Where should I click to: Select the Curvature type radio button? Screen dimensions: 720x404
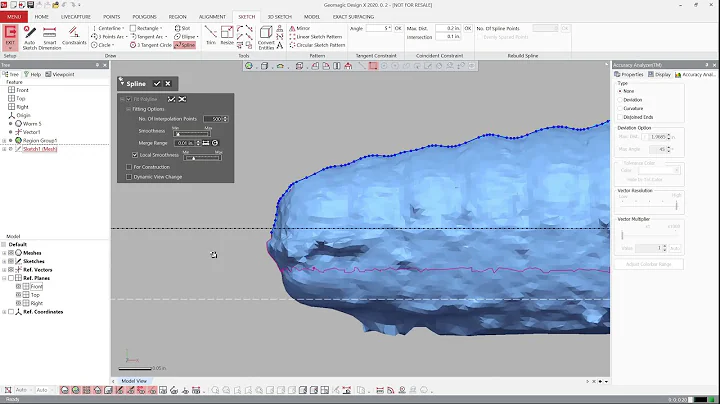click(620, 108)
